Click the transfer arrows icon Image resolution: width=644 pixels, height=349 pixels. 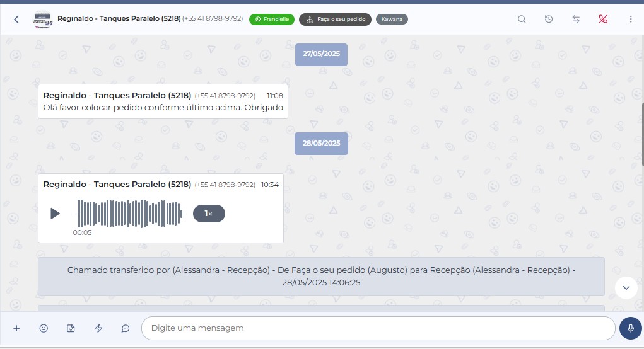576,19
